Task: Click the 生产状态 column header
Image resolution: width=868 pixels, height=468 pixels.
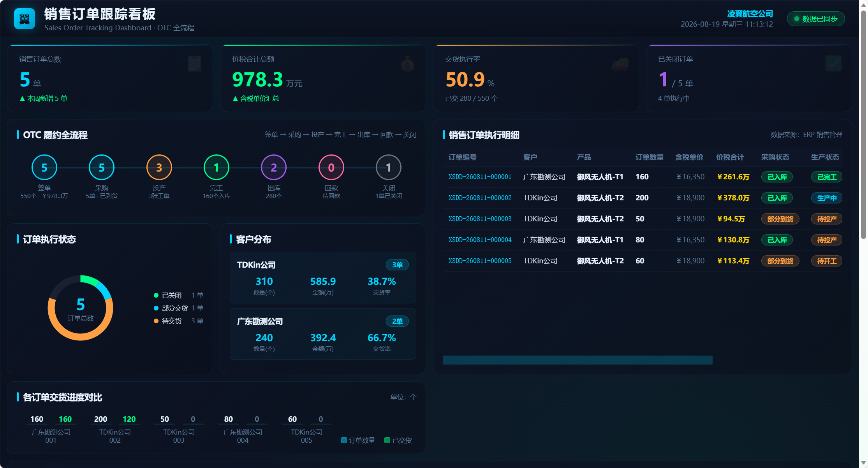Action: pyautogui.click(x=825, y=157)
